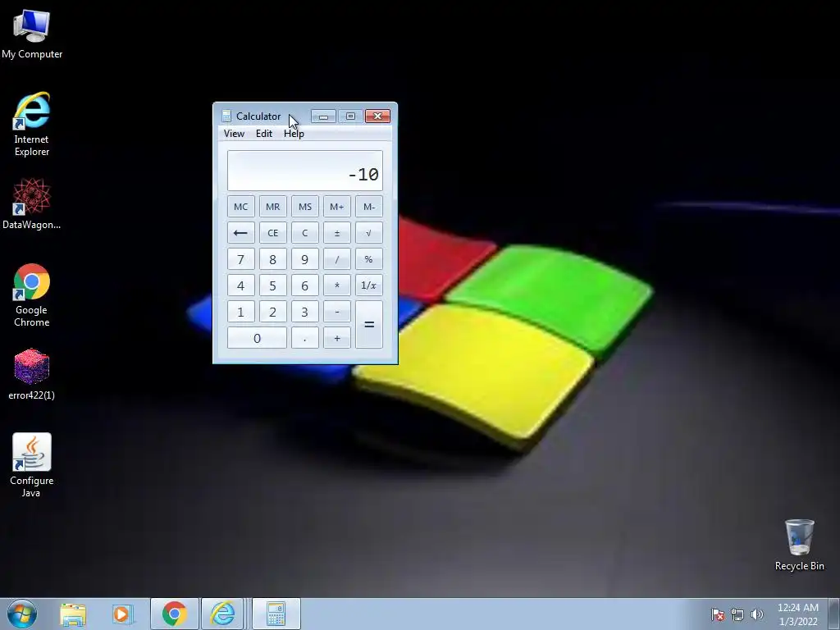
Task: Select the Internet Explorer desktop shortcut
Action: 32,124
